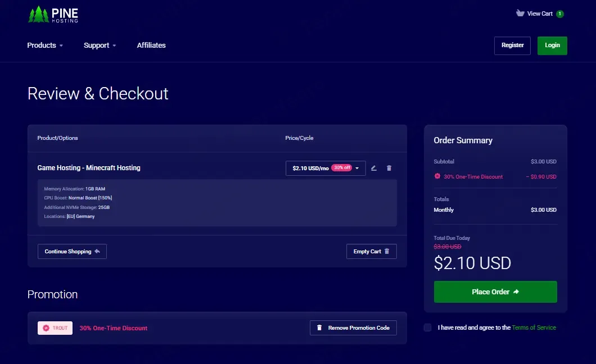Screen dimensions: 596x364
Task: Open the Terms of Service link
Action: (534, 327)
